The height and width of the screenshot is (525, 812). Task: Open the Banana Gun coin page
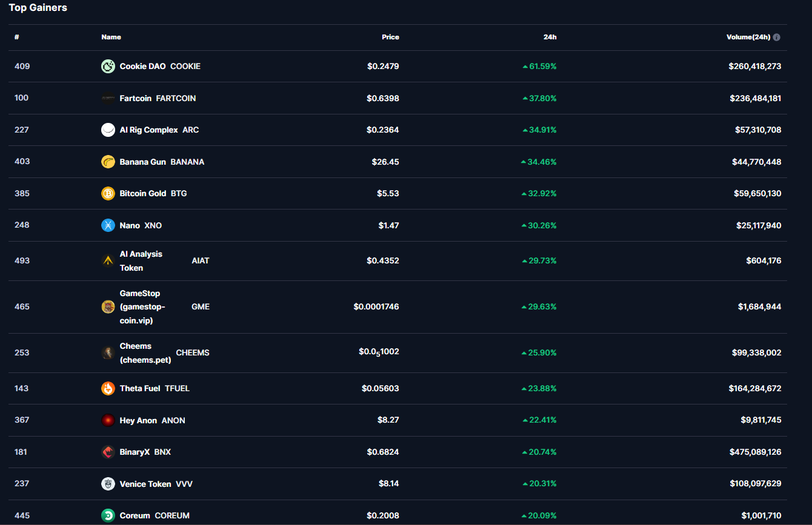[x=143, y=162]
